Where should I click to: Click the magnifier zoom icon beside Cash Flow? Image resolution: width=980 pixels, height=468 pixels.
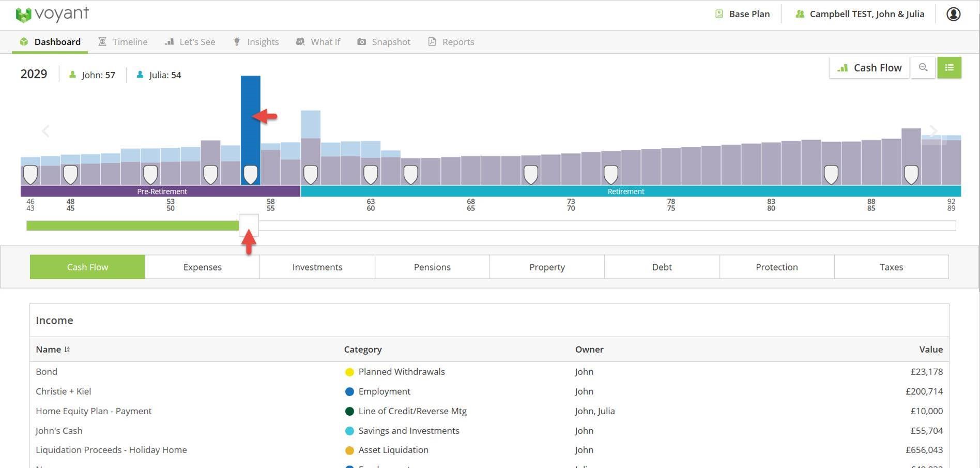point(923,68)
